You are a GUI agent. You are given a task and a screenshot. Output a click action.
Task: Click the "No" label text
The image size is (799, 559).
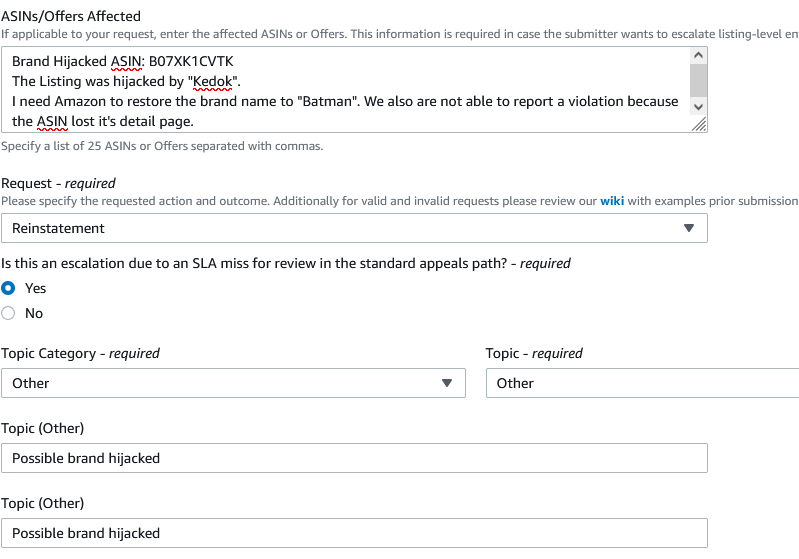pos(34,313)
